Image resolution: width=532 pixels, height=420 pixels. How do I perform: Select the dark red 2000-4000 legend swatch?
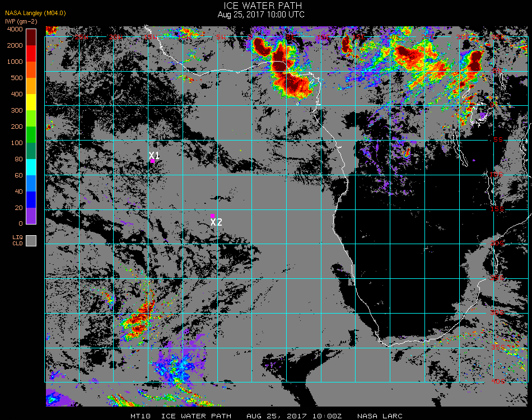31,38
